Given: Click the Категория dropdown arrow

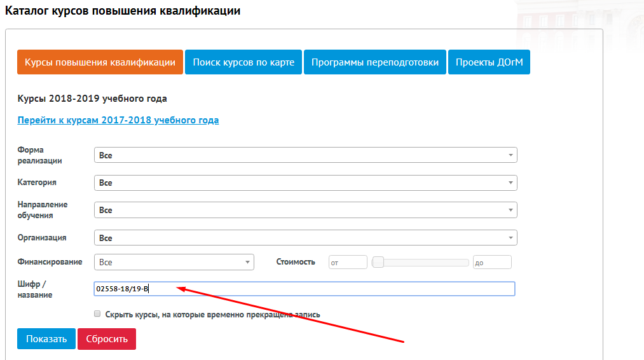Looking at the screenshot, I should pos(510,183).
